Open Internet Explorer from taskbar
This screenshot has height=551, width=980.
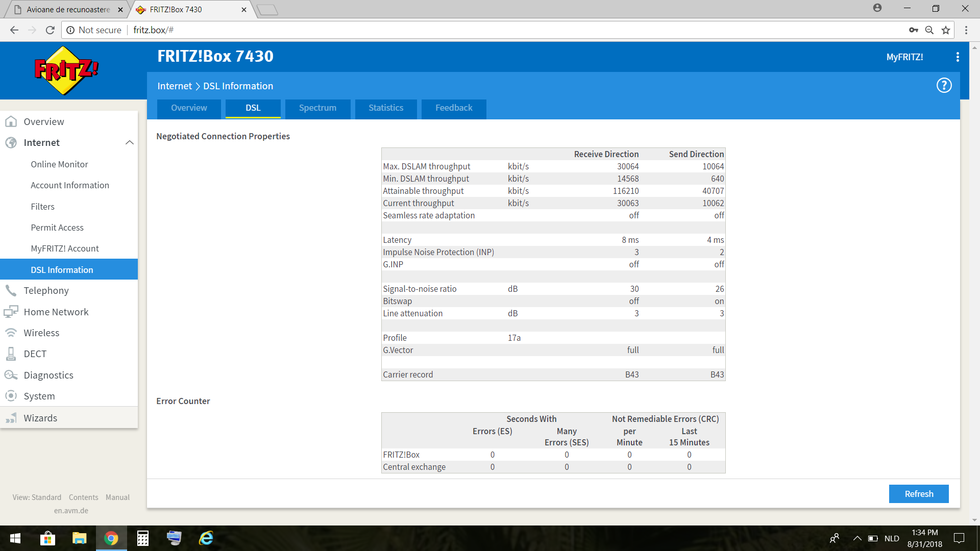pyautogui.click(x=206, y=538)
